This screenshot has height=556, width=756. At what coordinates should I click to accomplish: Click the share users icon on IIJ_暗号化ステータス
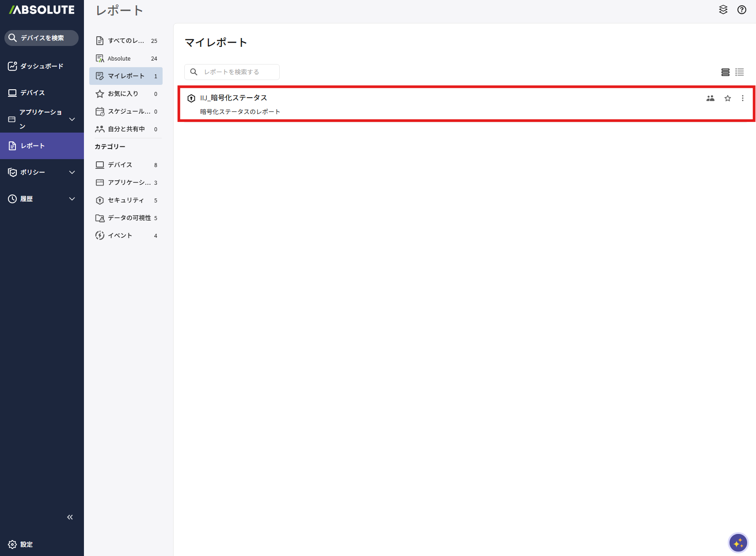click(x=710, y=98)
